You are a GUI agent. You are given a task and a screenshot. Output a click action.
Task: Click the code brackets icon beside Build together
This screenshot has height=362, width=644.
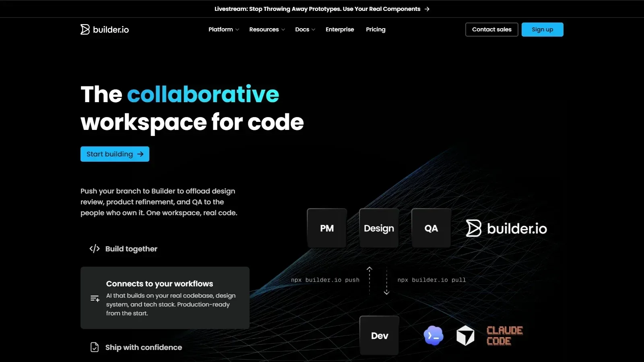95,249
